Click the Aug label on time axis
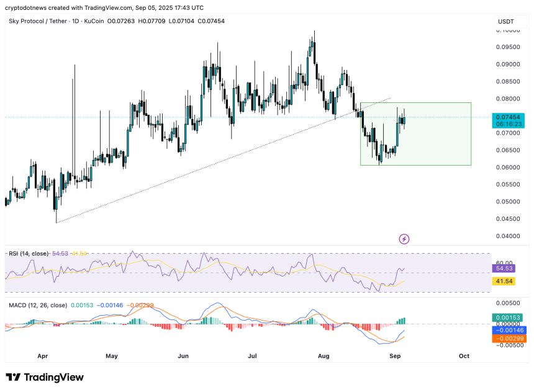 pos(323,356)
